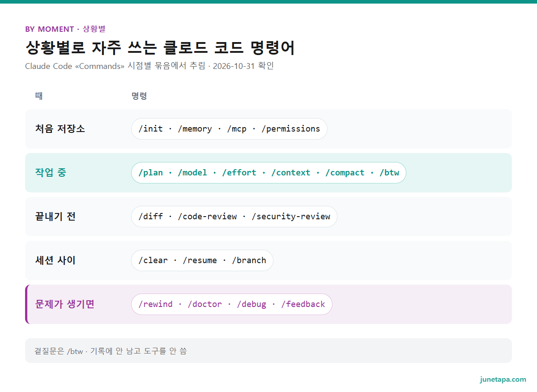Select the '세션 사이' row label
This screenshot has width=537, height=392.
[x=55, y=260]
